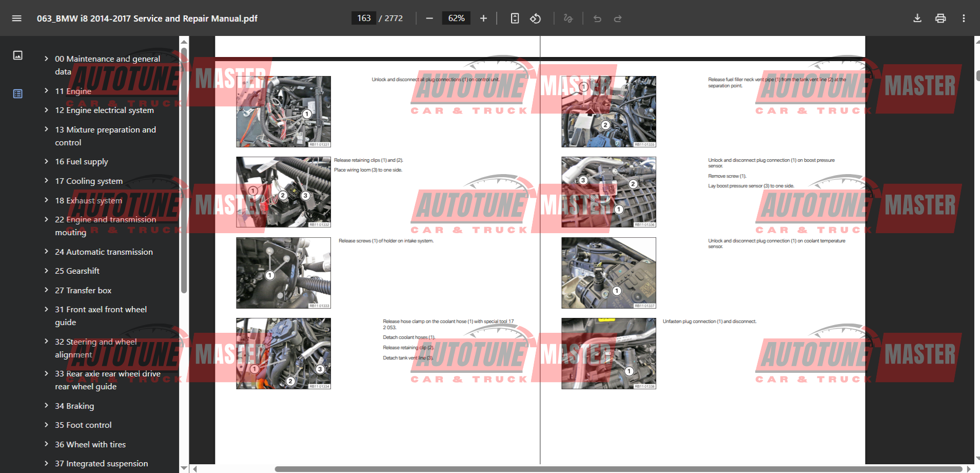Switch to thumbnail view in sidebar
The height and width of the screenshot is (473, 980).
click(x=17, y=55)
